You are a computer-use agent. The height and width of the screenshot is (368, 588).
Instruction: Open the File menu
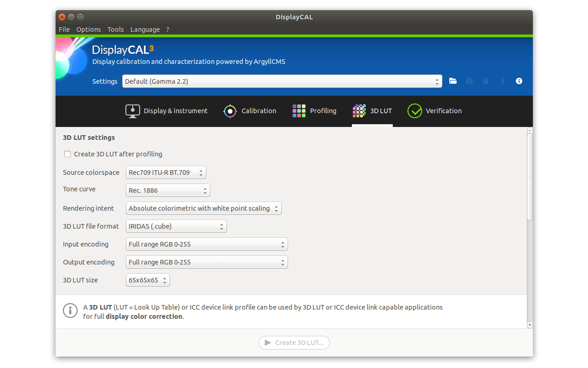point(64,29)
